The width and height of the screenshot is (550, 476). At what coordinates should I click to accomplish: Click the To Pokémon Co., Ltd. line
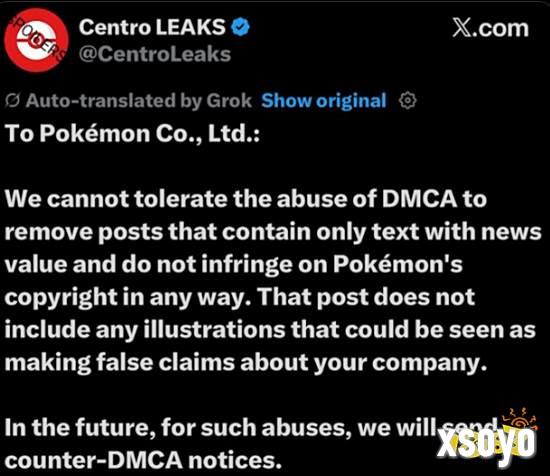[132, 134]
